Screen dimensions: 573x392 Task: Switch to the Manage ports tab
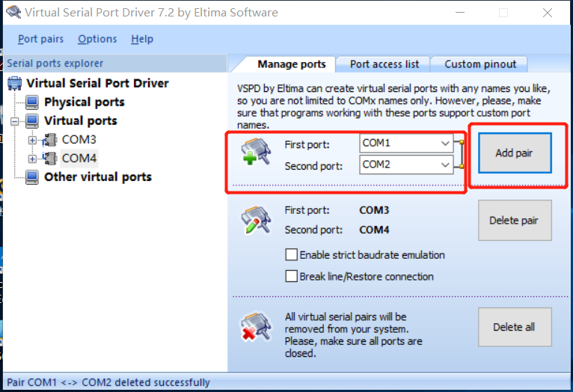click(x=291, y=64)
